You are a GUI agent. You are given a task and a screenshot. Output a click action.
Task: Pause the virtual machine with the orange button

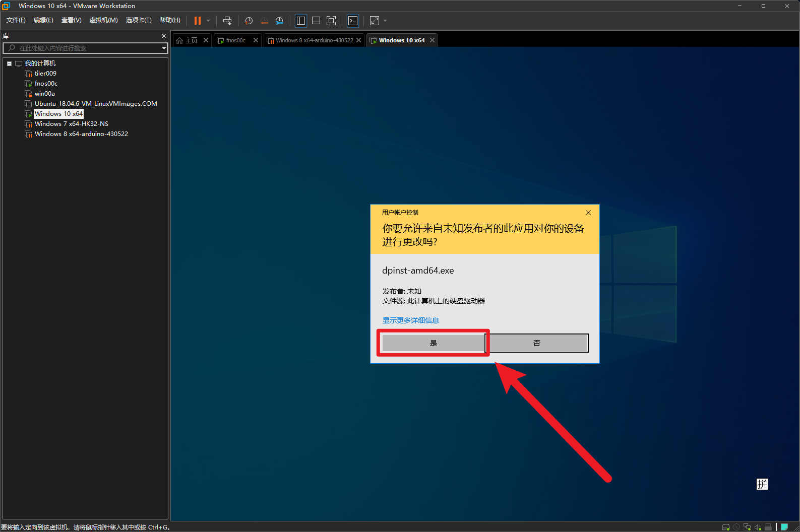coord(198,21)
